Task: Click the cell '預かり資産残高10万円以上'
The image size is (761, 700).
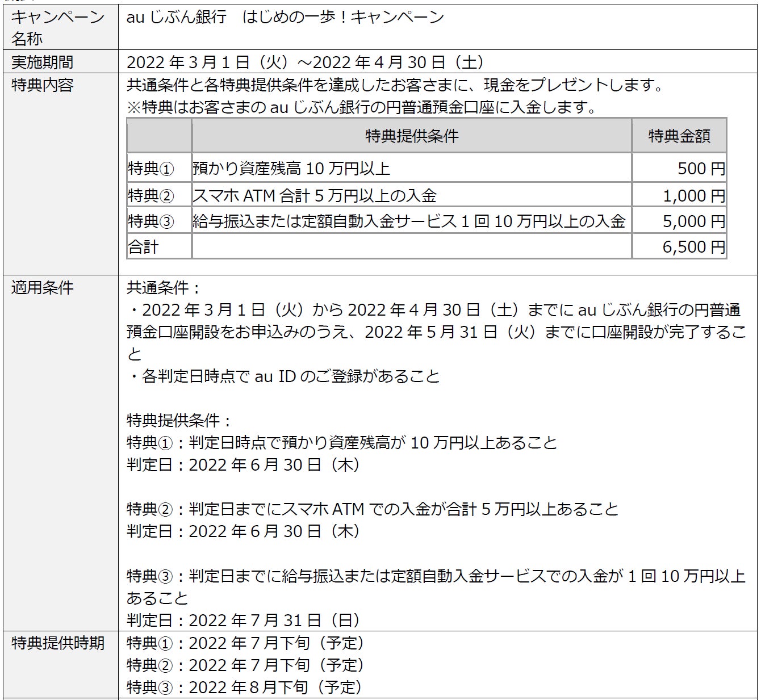Action: click(x=412, y=168)
